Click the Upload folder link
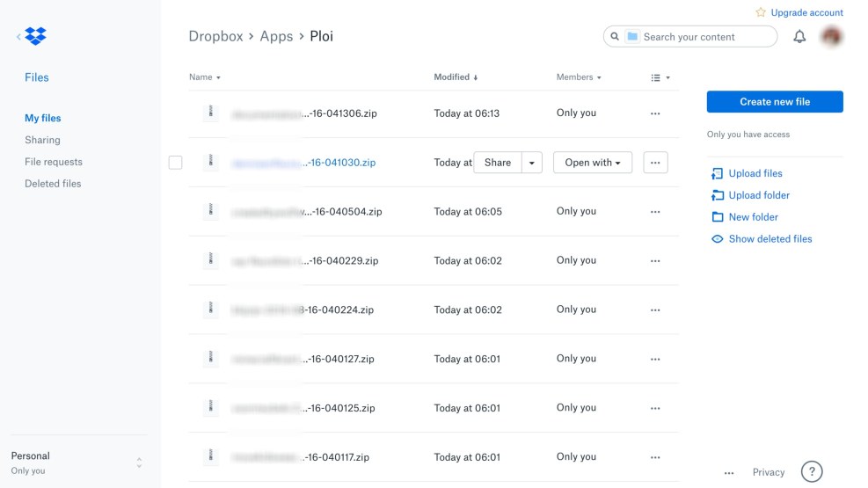868x488 pixels. point(759,195)
